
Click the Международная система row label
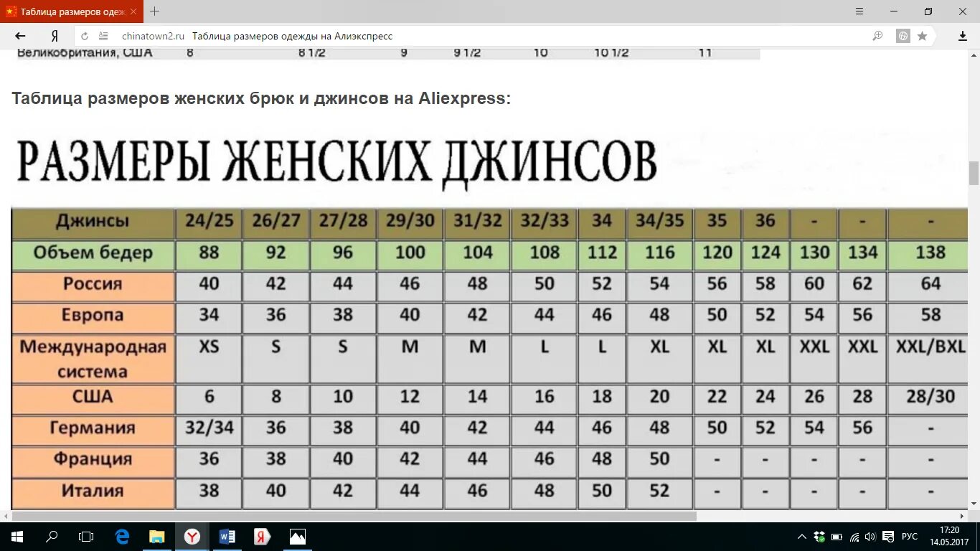(93, 359)
